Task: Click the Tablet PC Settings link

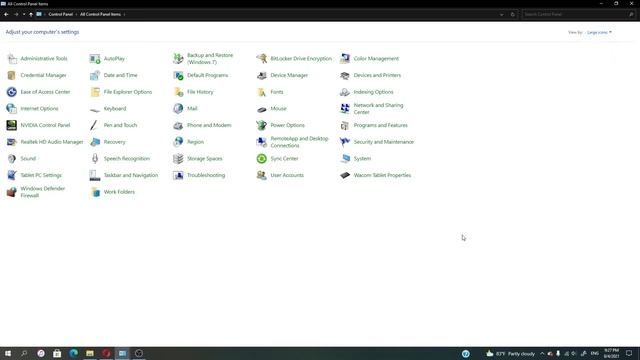Action: tap(41, 176)
